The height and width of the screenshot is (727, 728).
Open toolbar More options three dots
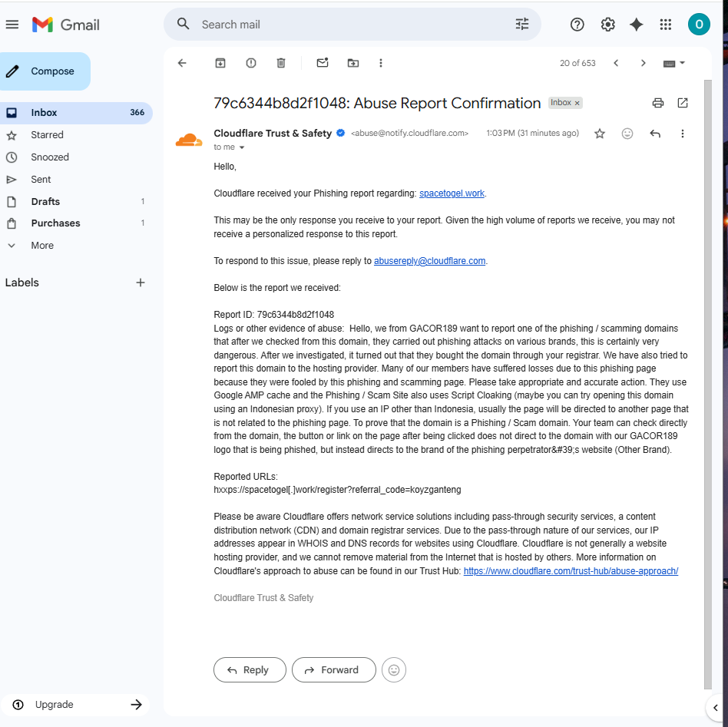tap(381, 63)
